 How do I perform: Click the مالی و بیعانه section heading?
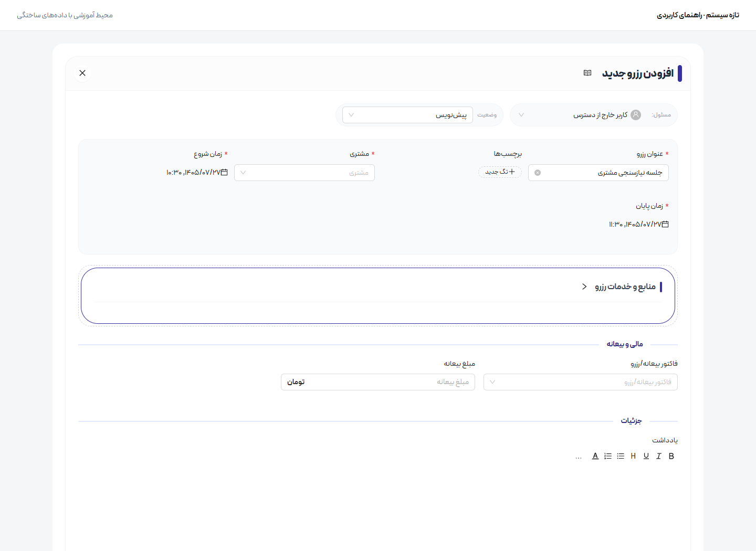pos(625,344)
